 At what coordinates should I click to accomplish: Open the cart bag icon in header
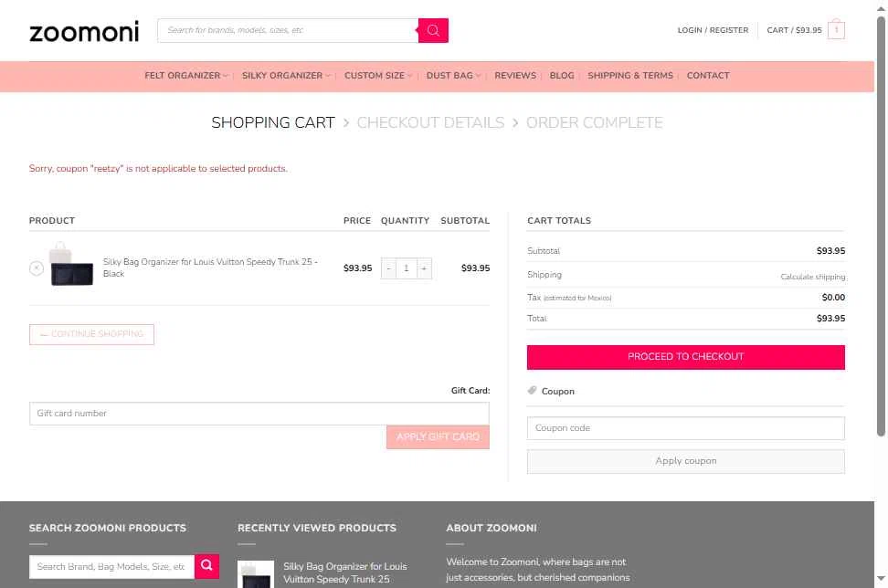point(836,30)
